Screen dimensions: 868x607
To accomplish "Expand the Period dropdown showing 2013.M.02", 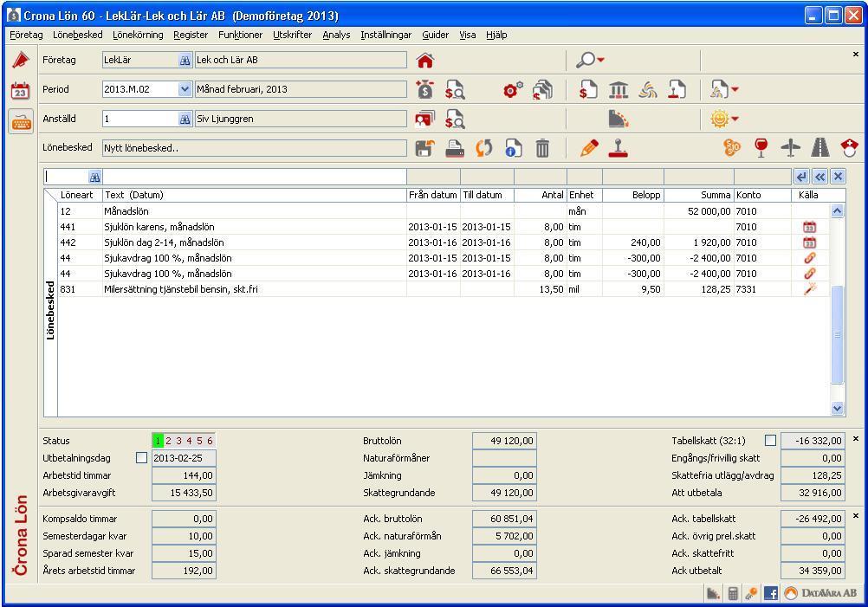I will click(x=185, y=89).
